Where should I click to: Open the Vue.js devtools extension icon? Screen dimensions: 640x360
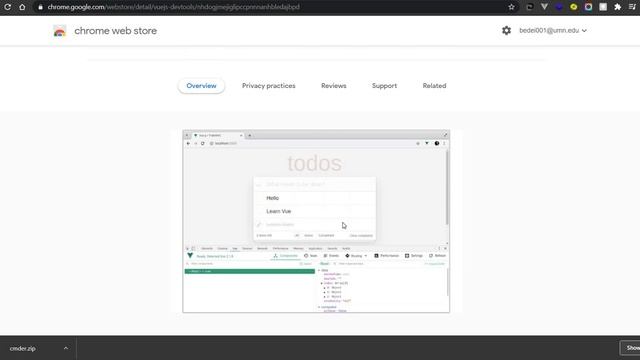pyautogui.click(x=544, y=7)
